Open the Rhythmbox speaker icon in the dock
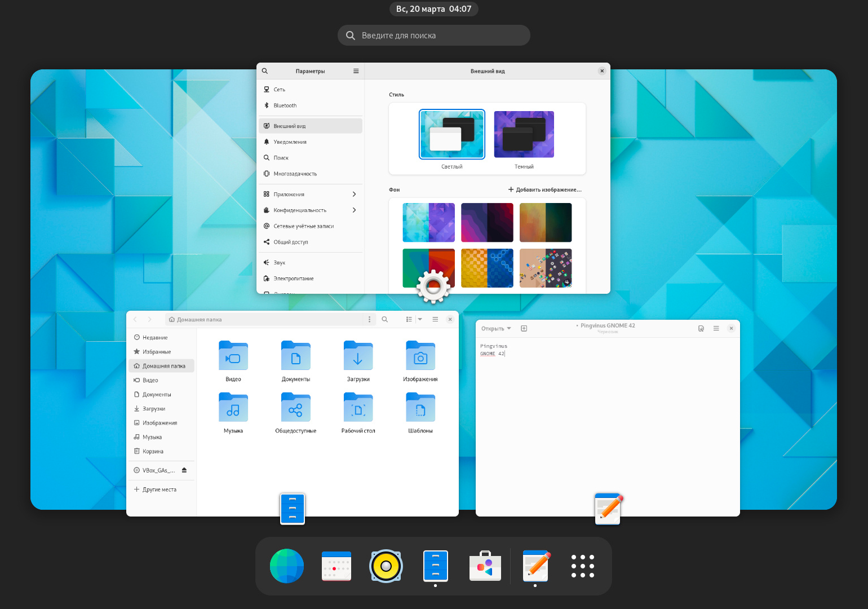The width and height of the screenshot is (868, 609). pyautogui.click(x=386, y=566)
